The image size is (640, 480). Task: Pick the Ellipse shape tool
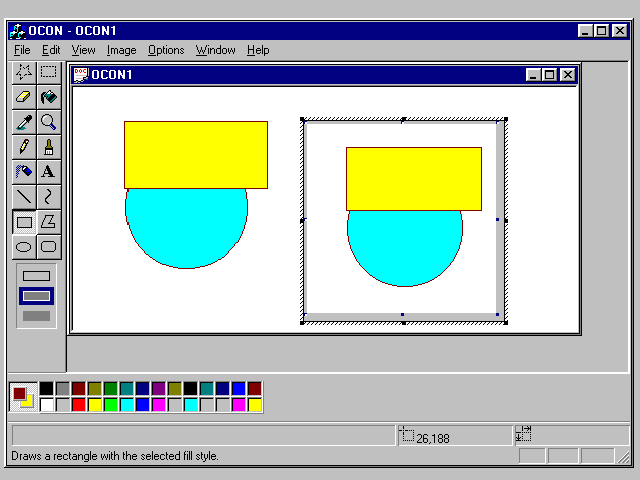24,246
